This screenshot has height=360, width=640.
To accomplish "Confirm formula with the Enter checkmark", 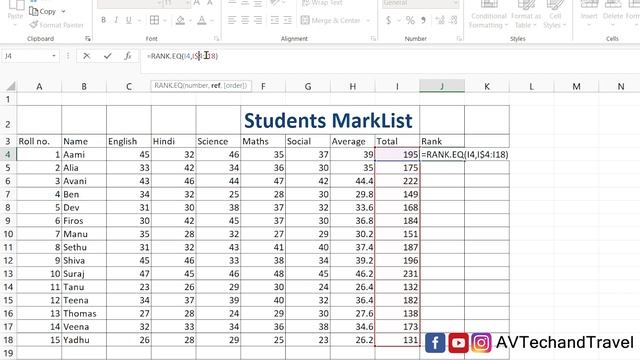I will (x=107, y=56).
